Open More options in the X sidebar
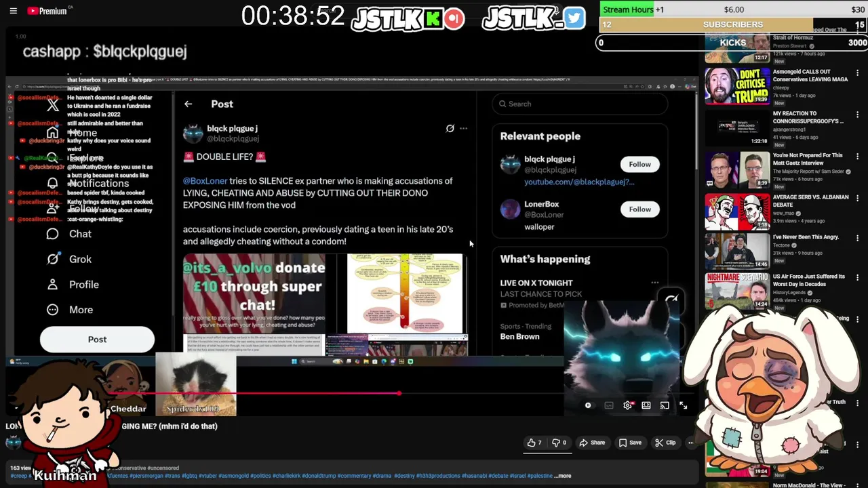The image size is (868, 488). point(70,310)
